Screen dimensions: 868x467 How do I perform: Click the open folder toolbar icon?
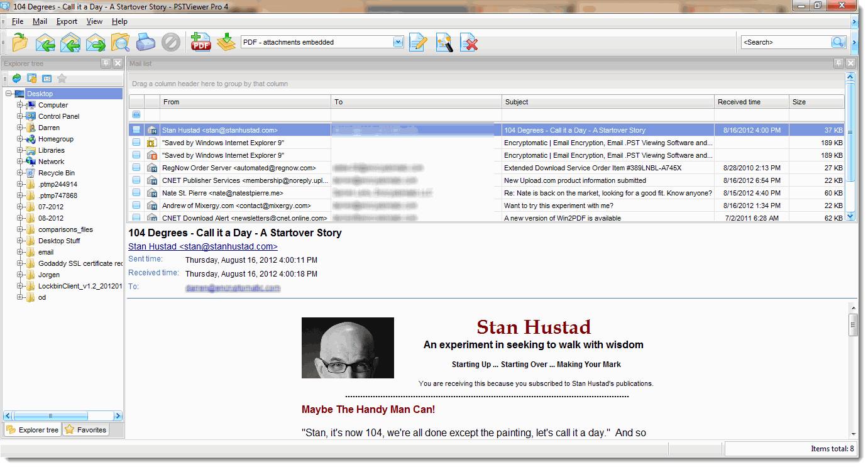click(x=20, y=42)
